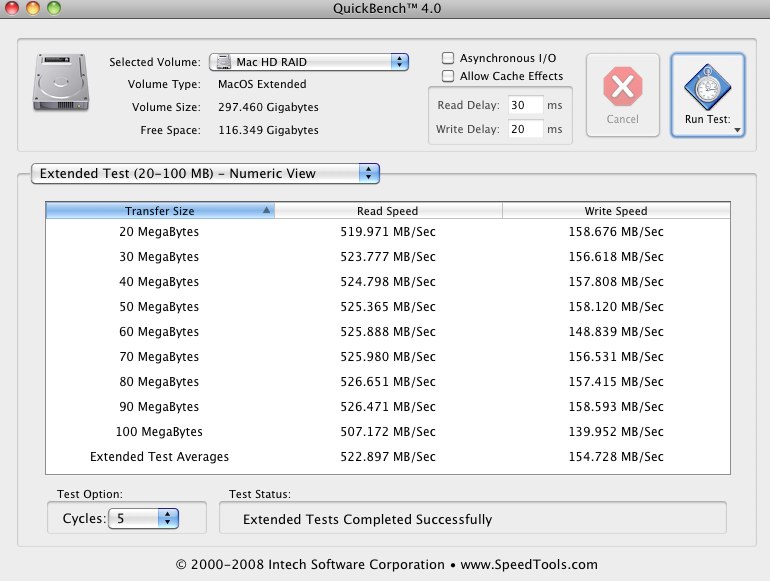Screen dimensions: 770x581
Task: Click write speed 156.618 MB/Sec
Action: pyautogui.click(x=616, y=256)
